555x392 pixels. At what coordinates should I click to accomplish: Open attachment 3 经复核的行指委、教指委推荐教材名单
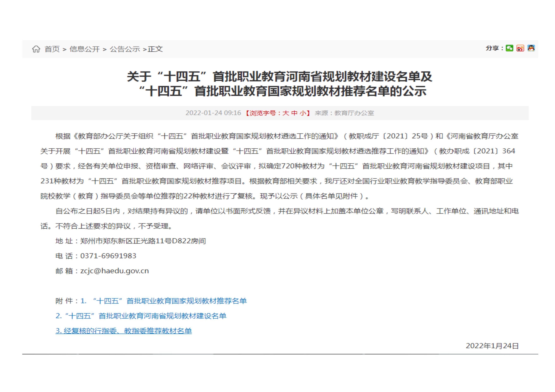point(124,331)
